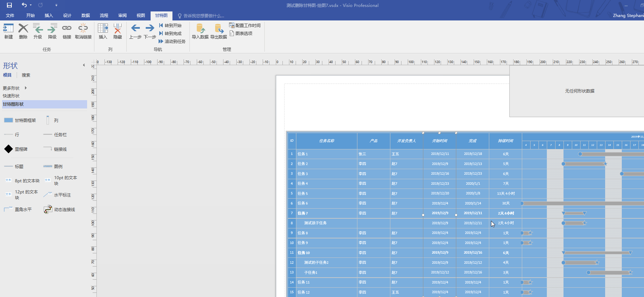The height and width of the screenshot is (297, 644).
Task: Select the 图例 (Legend) shape
Action: click(x=53, y=166)
